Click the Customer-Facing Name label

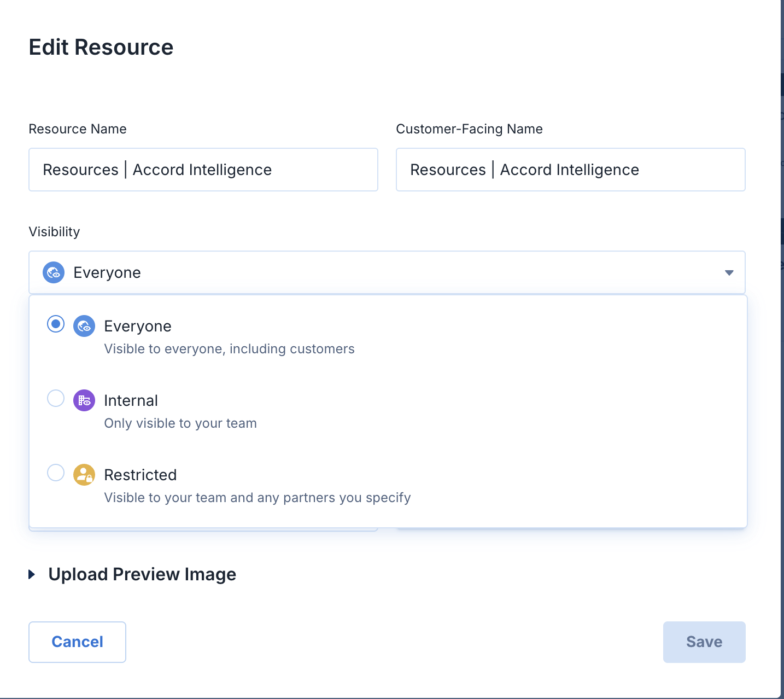tap(469, 129)
